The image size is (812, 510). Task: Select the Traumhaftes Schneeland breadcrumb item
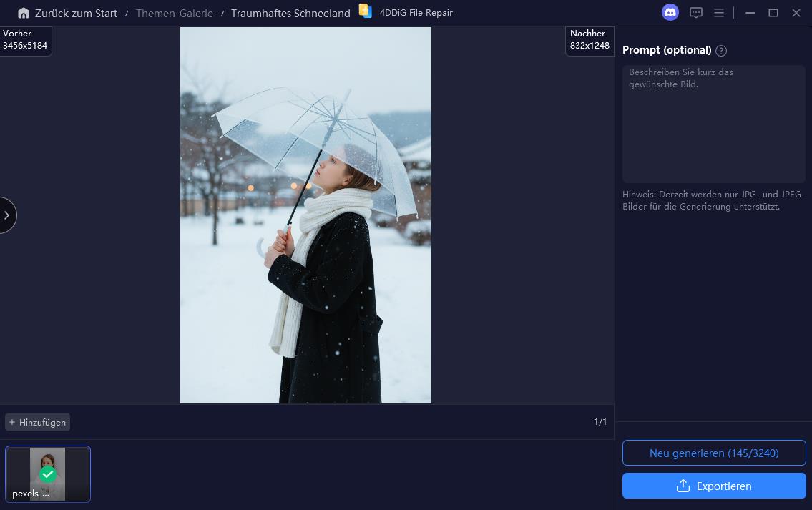click(x=290, y=13)
